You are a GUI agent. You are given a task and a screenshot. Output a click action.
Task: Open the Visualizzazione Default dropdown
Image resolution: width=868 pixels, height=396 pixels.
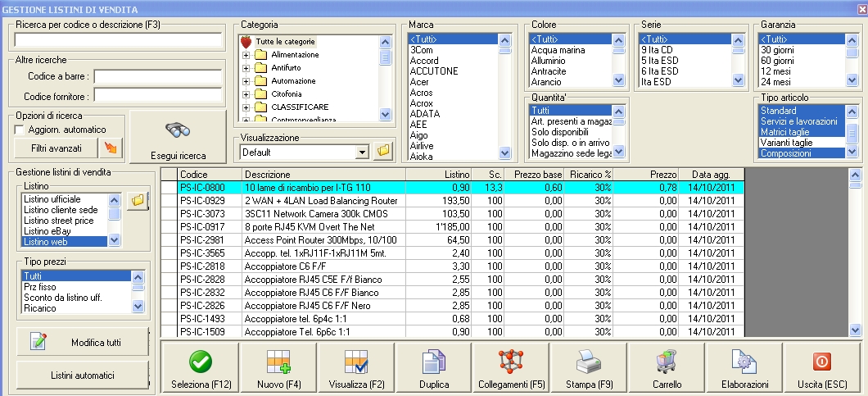click(x=363, y=152)
